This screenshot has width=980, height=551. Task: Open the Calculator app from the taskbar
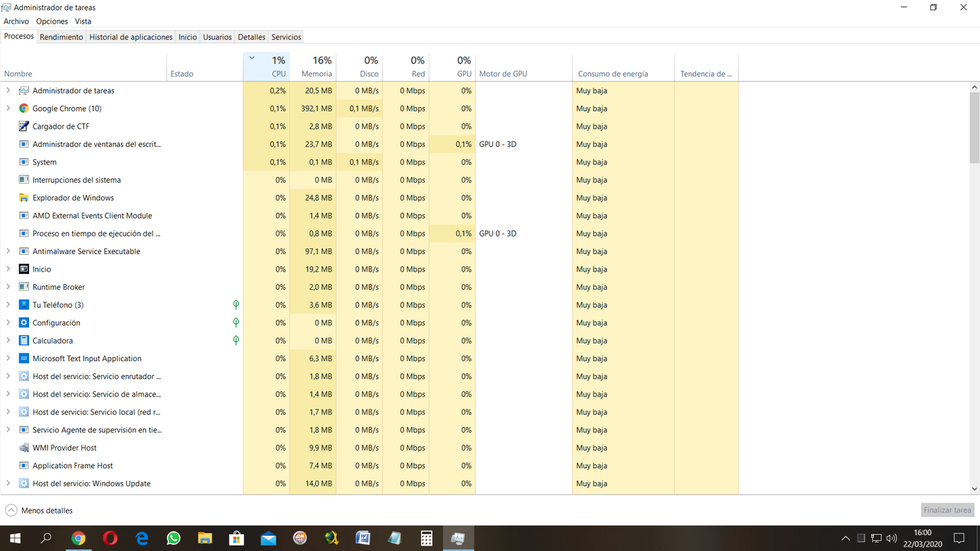tap(426, 539)
